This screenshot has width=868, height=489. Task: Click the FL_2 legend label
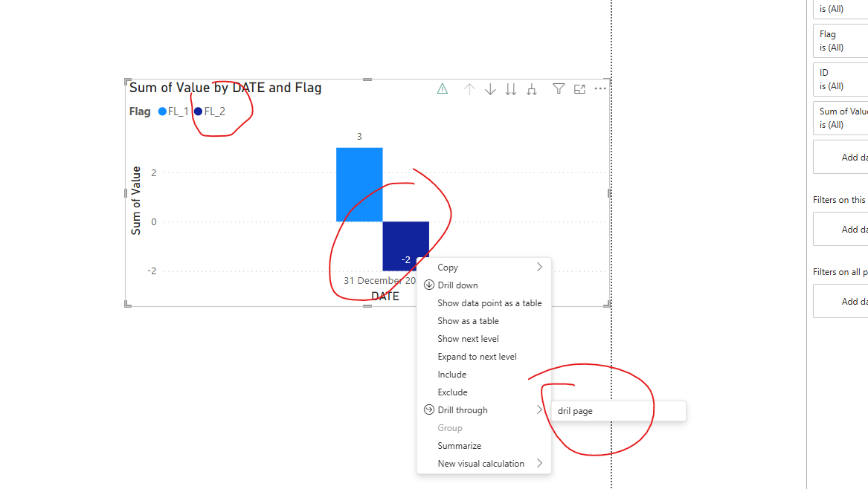point(215,111)
